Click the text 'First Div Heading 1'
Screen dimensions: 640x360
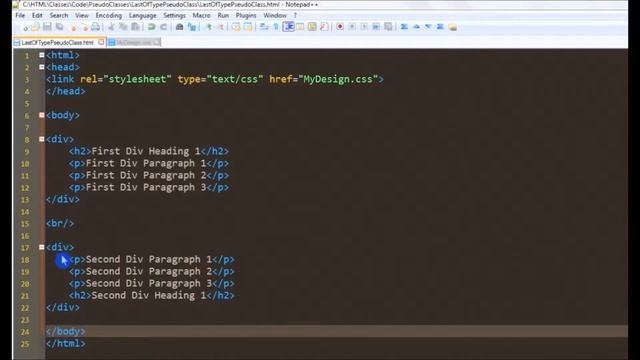click(146, 151)
